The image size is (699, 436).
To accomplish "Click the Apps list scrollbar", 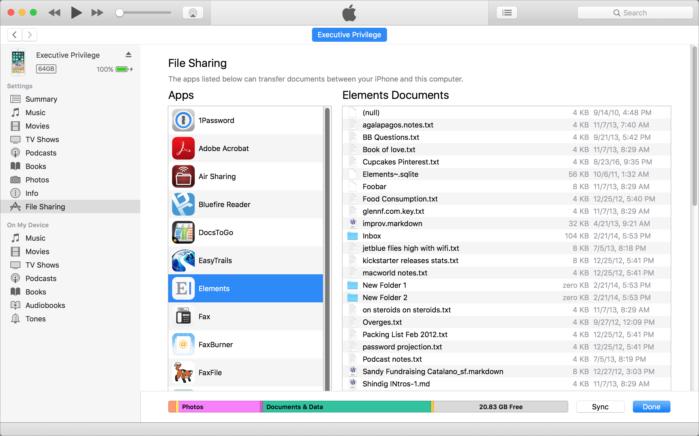I will click(328, 249).
